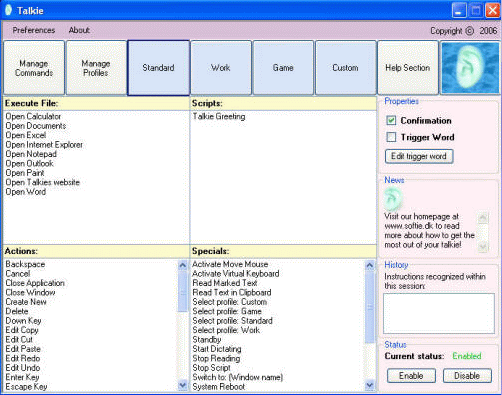
Task: Select the Enter Key action
Action: [22, 377]
